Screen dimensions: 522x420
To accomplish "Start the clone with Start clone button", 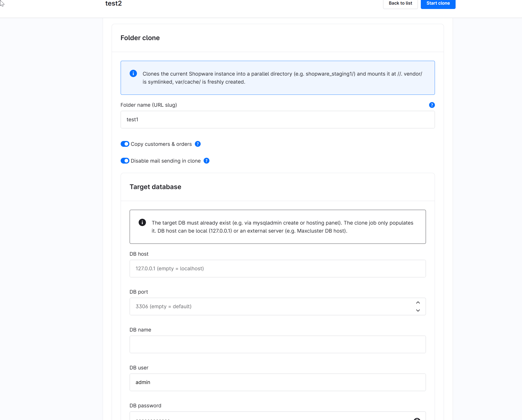I will 438,4.
